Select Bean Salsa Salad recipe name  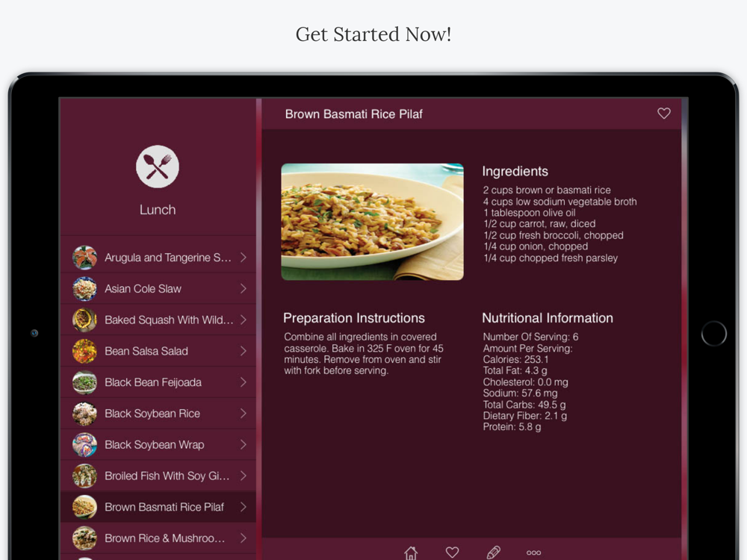[146, 351]
